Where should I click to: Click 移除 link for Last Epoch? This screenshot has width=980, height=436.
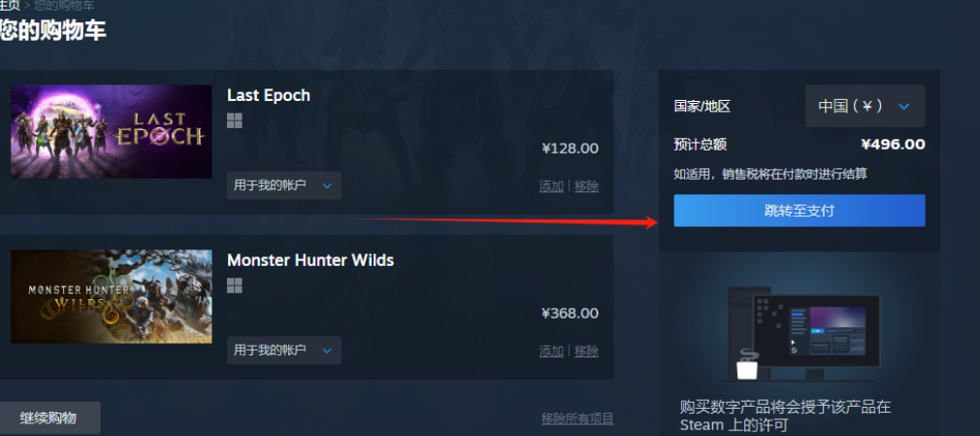tap(586, 186)
